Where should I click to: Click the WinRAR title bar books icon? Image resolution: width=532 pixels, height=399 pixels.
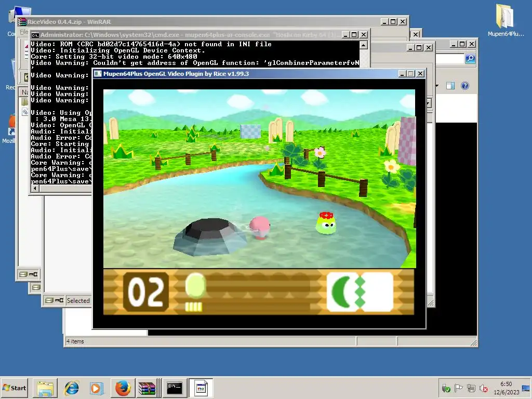pos(22,22)
